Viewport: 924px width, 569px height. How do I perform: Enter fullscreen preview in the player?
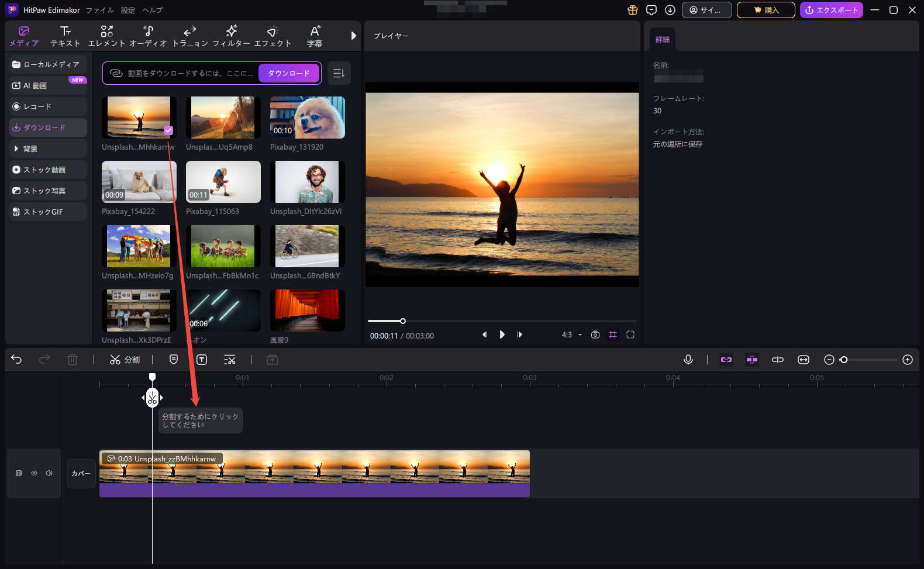(630, 334)
